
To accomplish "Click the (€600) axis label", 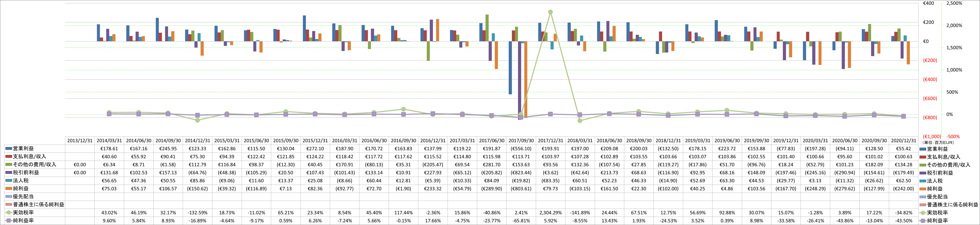I will pos(930,98).
